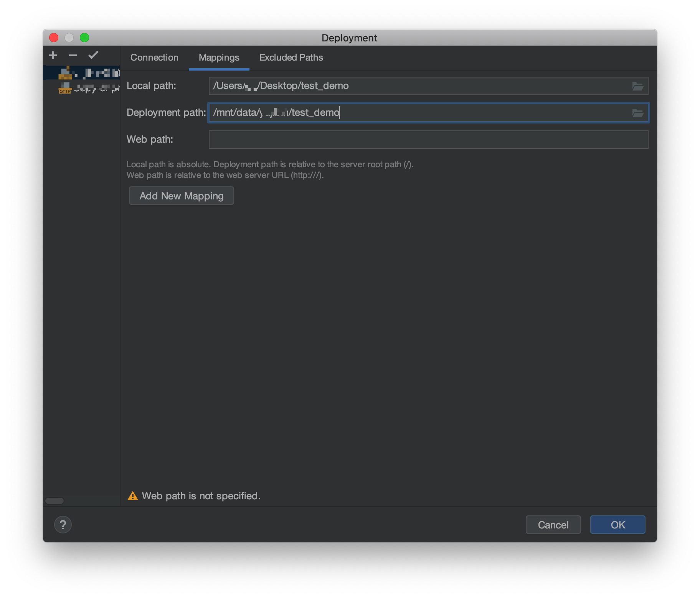Focus the Deployment path input field
The width and height of the screenshot is (700, 599).
(428, 113)
